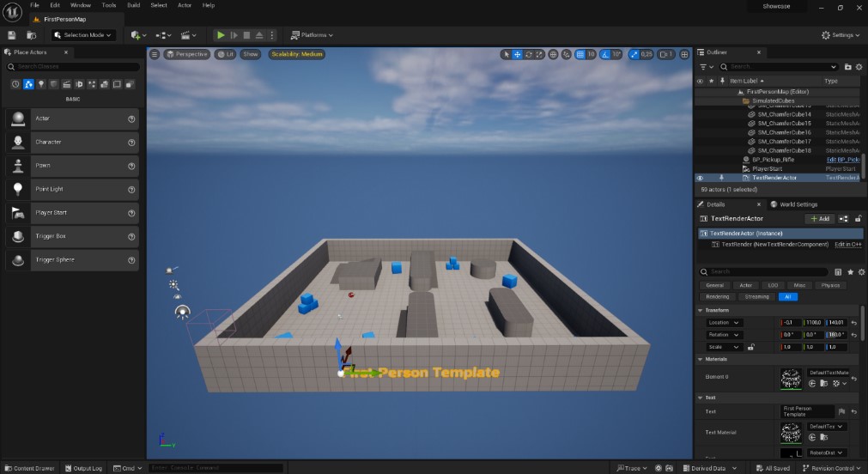Image resolution: width=868 pixels, height=474 pixels.
Task: Open the Outliner filter dropdown
Action: [x=707, y=67]
